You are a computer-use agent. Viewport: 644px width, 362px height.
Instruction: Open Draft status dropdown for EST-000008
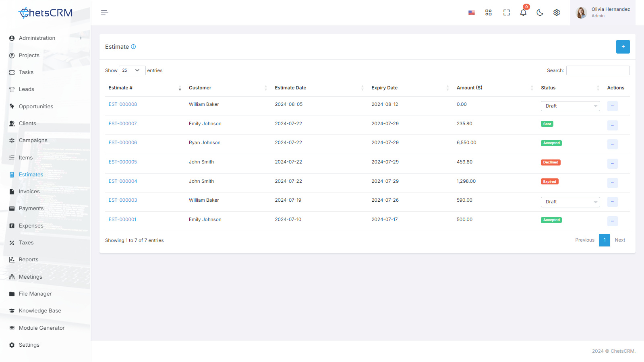570,106
